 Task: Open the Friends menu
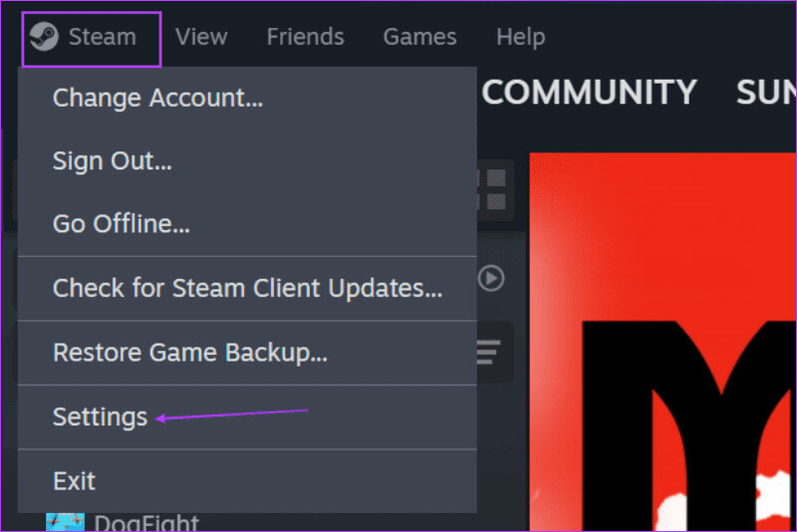click(305, 37)
